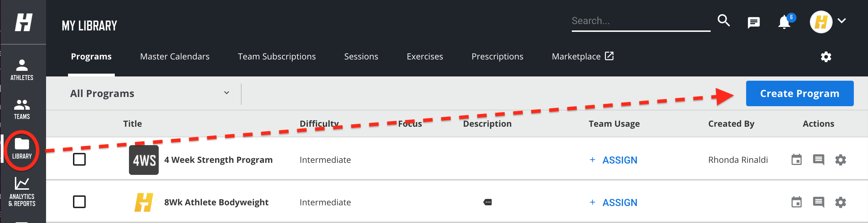Open settings gear for 4 Week Strength Program
Screen dimensions: 868x223
click(840, 160)
